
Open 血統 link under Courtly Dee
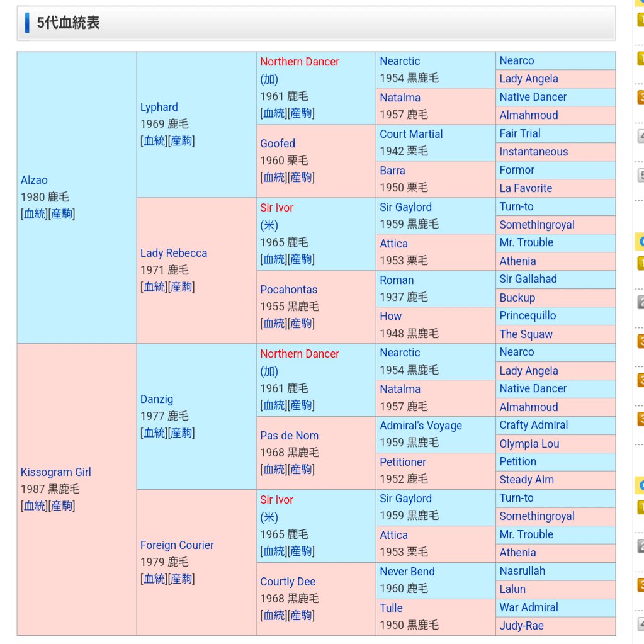click(274, 616)
